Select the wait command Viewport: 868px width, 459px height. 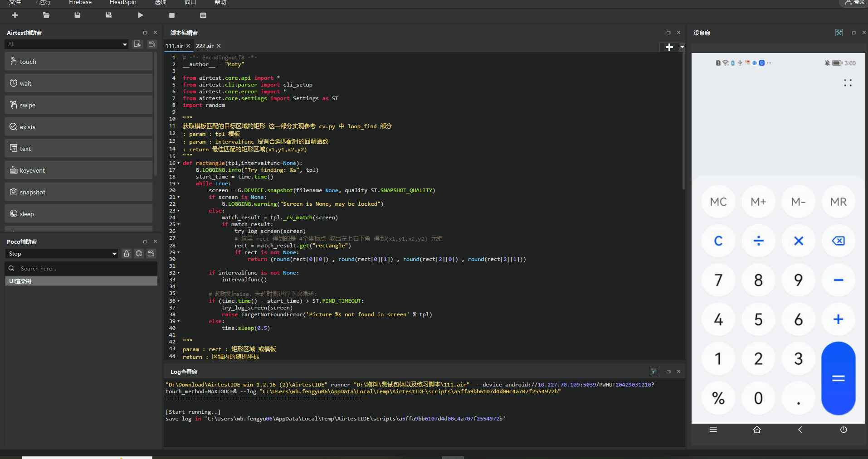(78, 83)
